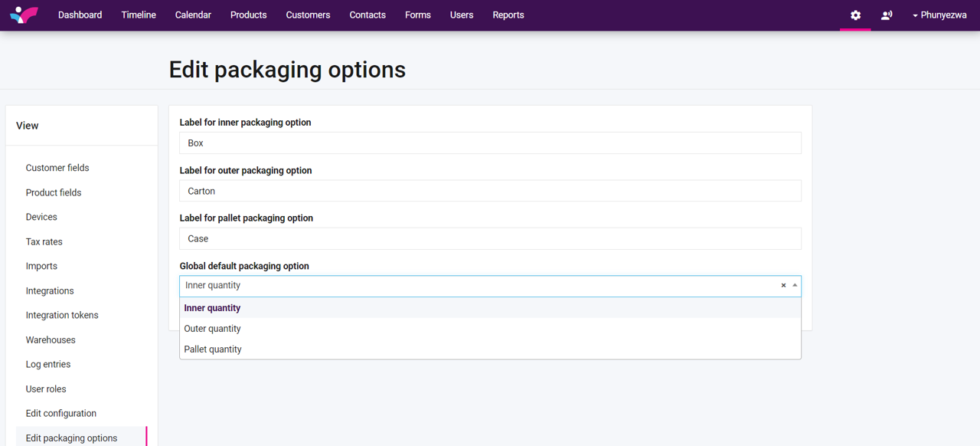980x446 pixels.
Task: Click the user voice icon in navbar
Action: [x=887, y=15]
